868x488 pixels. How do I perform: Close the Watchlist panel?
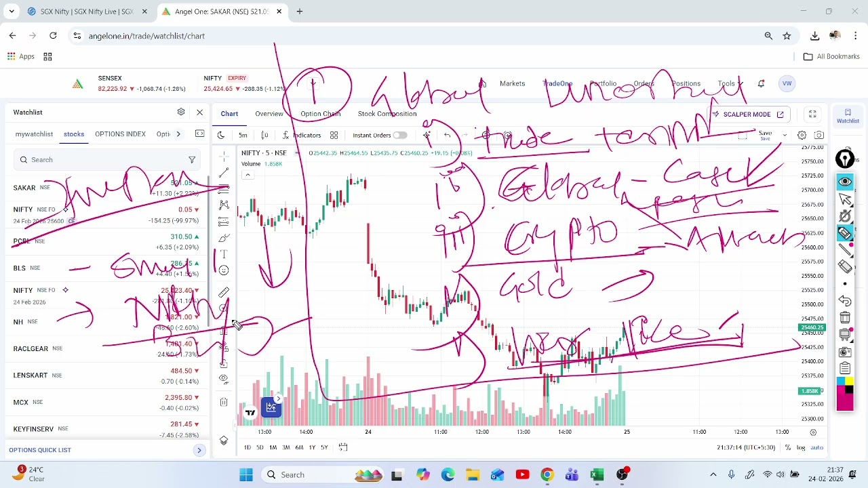pos(199,112)
